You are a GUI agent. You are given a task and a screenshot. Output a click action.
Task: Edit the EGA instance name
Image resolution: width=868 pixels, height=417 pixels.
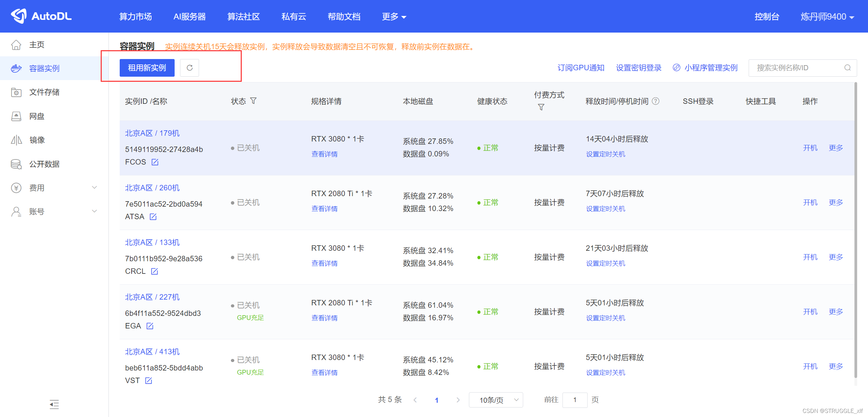click(x=150, y=326)
